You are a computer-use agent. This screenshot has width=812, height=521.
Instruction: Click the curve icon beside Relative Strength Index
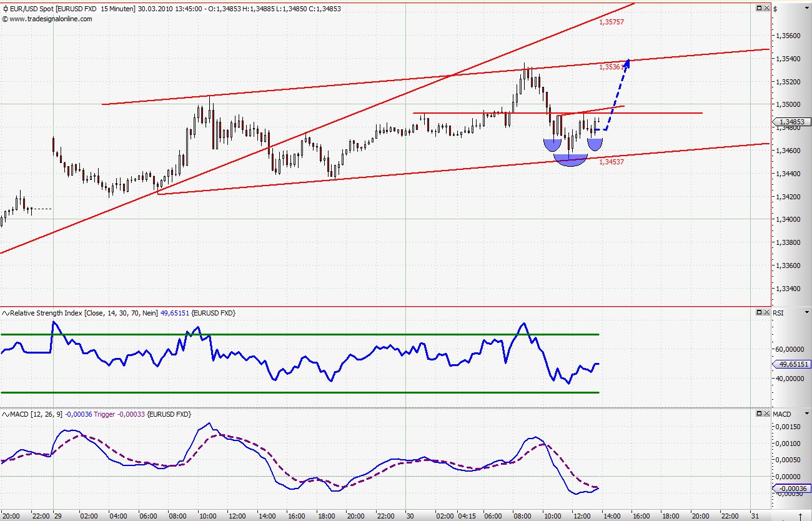point(4,313)
